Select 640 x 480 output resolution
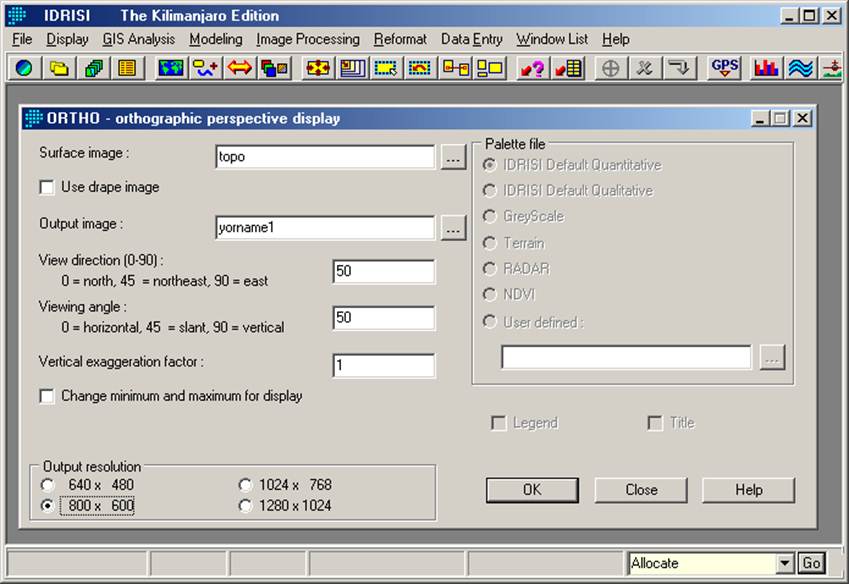 [x=48, y=485]
